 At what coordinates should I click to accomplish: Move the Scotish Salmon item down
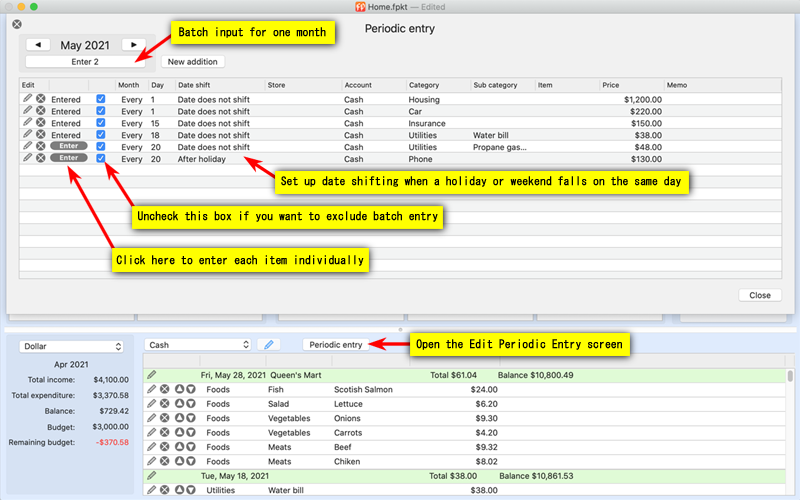191,389
